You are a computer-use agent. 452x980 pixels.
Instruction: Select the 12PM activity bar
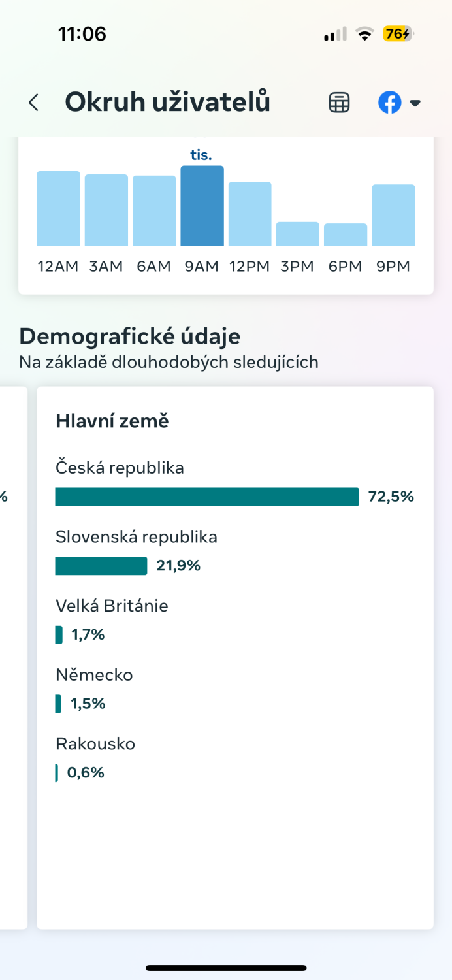(x=250, y=214)
